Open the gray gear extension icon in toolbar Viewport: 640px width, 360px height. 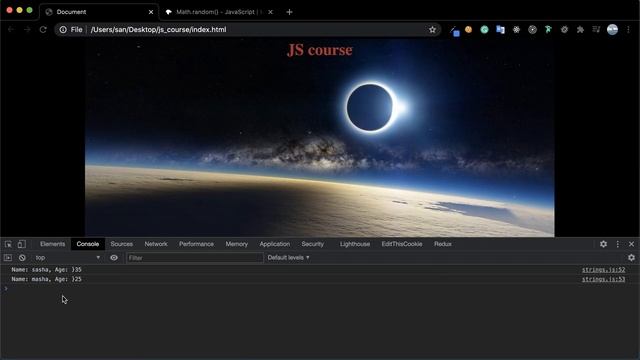click(564, 29)
